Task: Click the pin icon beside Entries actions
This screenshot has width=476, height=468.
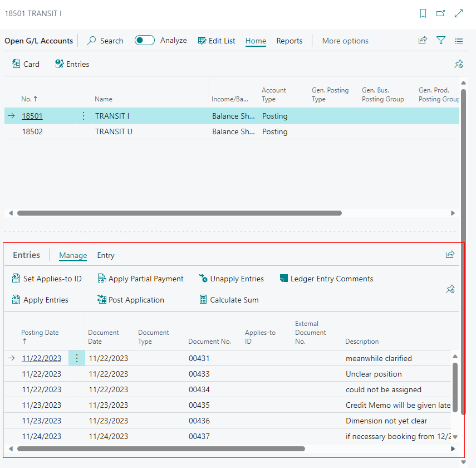Action: tap(451, 289)
